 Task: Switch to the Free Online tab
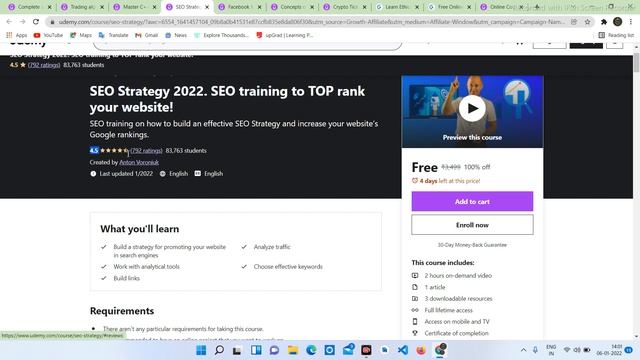(449, 7)
